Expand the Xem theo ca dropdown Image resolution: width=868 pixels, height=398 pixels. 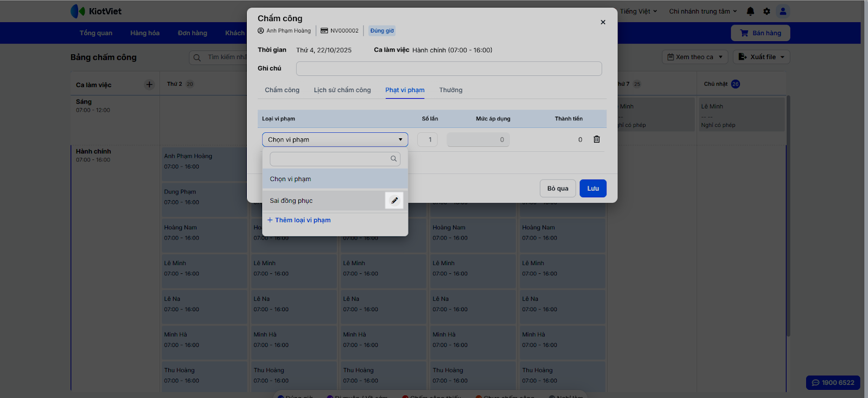[695, 57]
